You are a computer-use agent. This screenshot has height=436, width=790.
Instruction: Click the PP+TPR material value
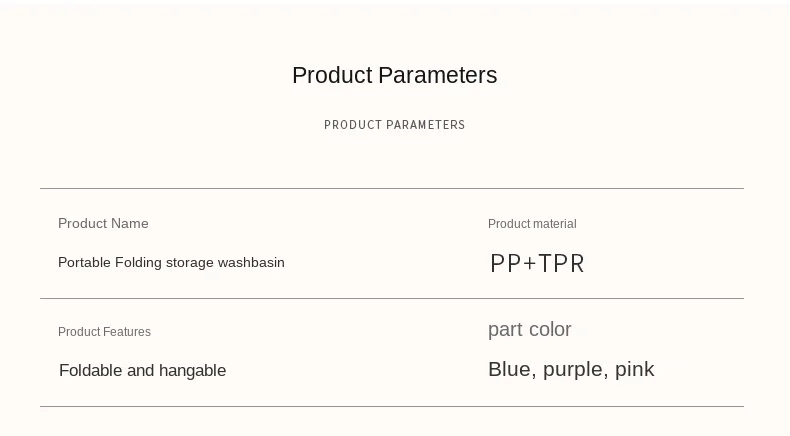[537, 263]
